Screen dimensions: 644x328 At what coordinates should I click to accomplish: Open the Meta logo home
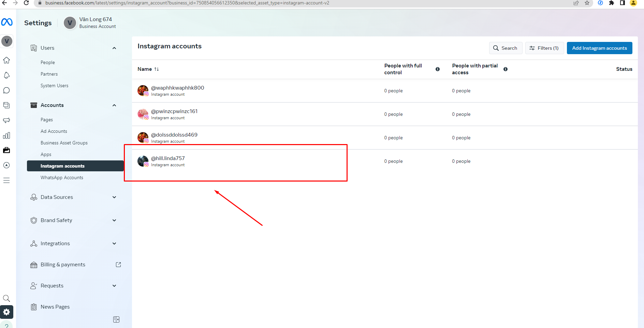7,22
